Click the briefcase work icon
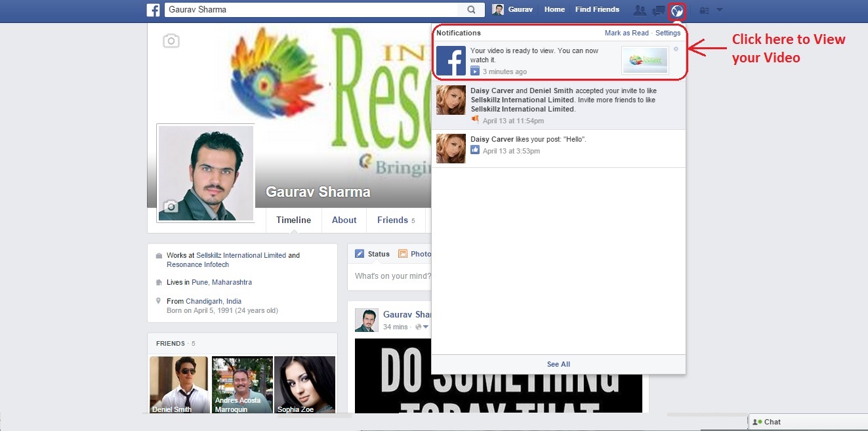Screen dimensions: 868x431 coord(159,256)
